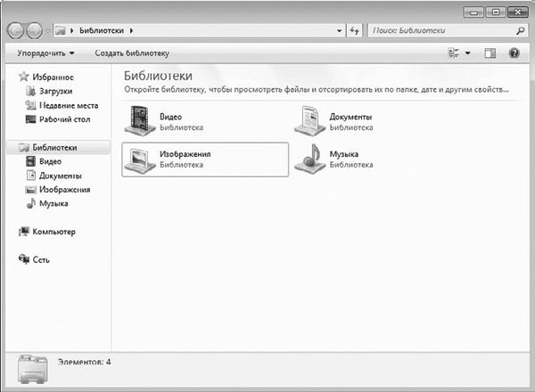Image resolution: width=535 pixels, height=392 pixels.
Task: Open the Музыка library icon
Action: click(x=309, y=159)
